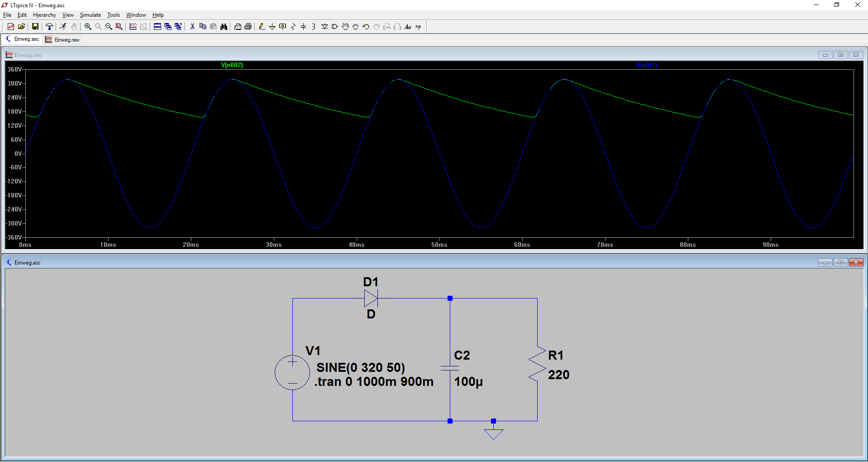Open the Window menu
The height and width of the screenshot is (462, 868).
pyautogui.click(x=136, y=15)
